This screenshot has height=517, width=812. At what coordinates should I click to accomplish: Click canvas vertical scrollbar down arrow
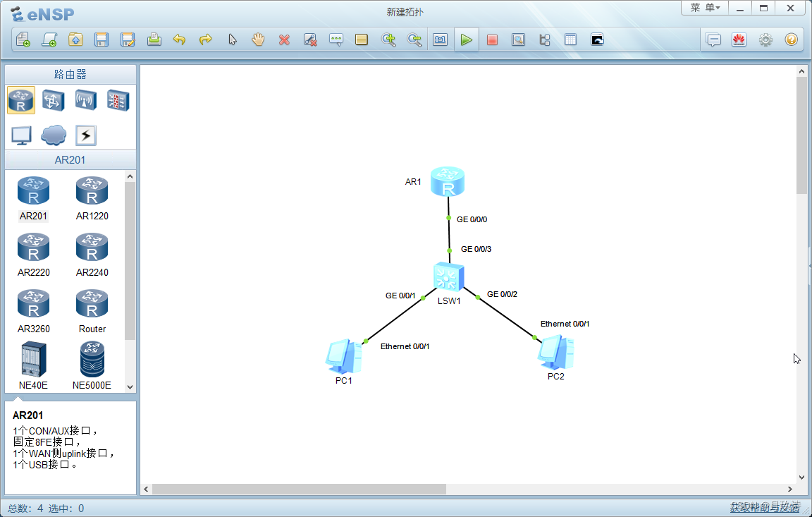pos(801,477)
